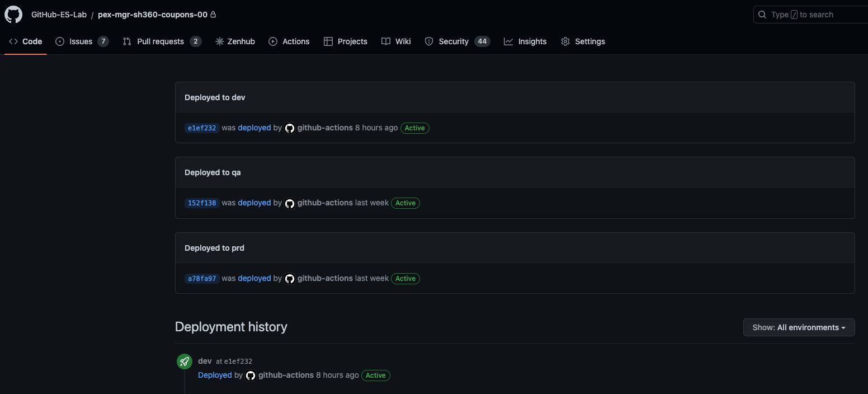Click the Issues circle-dot icon
This screenshot has width=868, height=394.
(60, 41)
